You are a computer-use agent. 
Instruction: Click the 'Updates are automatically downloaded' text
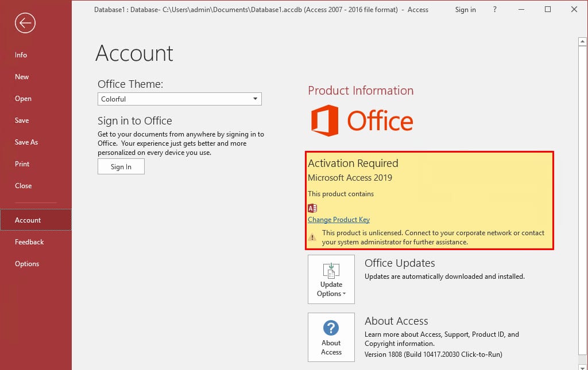click(x=444, y=276)
